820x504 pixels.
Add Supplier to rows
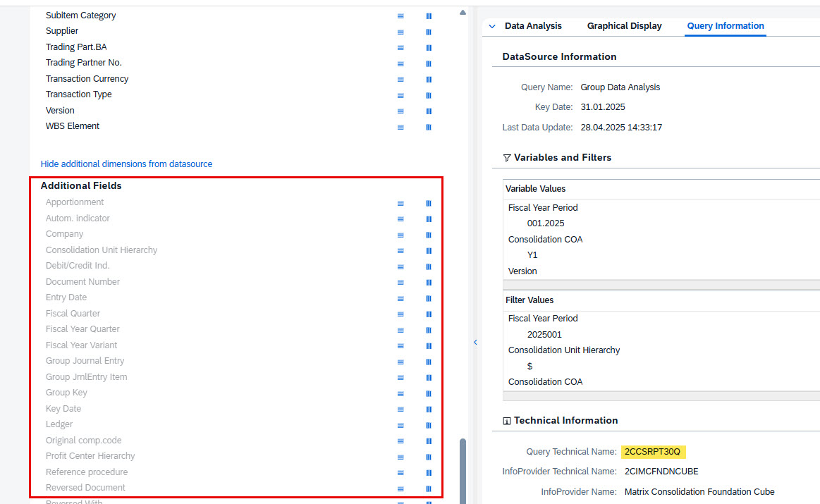(400, 32)
